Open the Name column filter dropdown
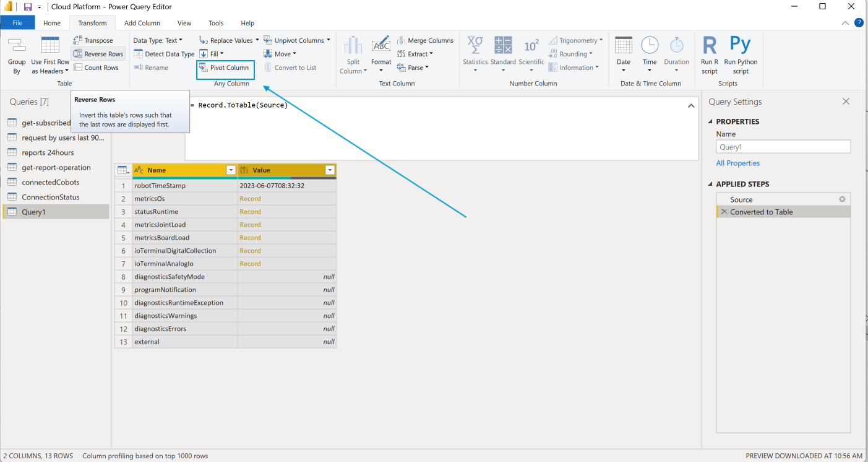Screen dimensions: 868x462 (x=231, y=170)
